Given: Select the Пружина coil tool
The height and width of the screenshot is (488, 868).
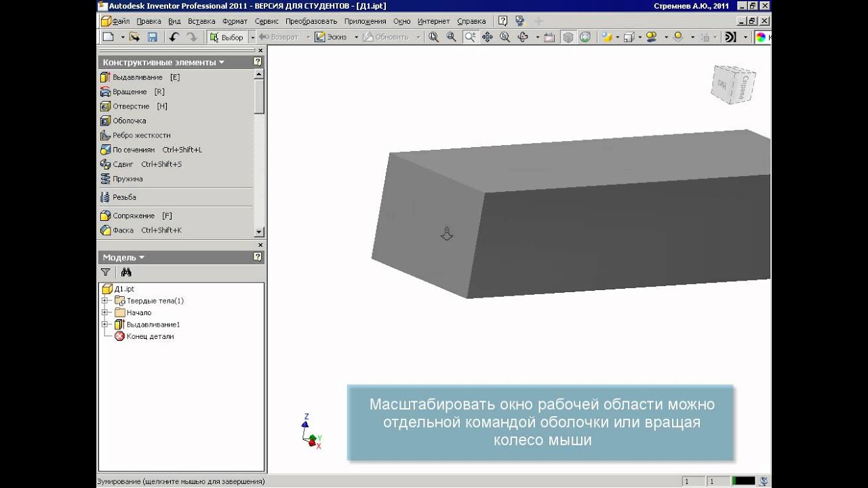Looking at the screenshot, I should coord(121,179).
